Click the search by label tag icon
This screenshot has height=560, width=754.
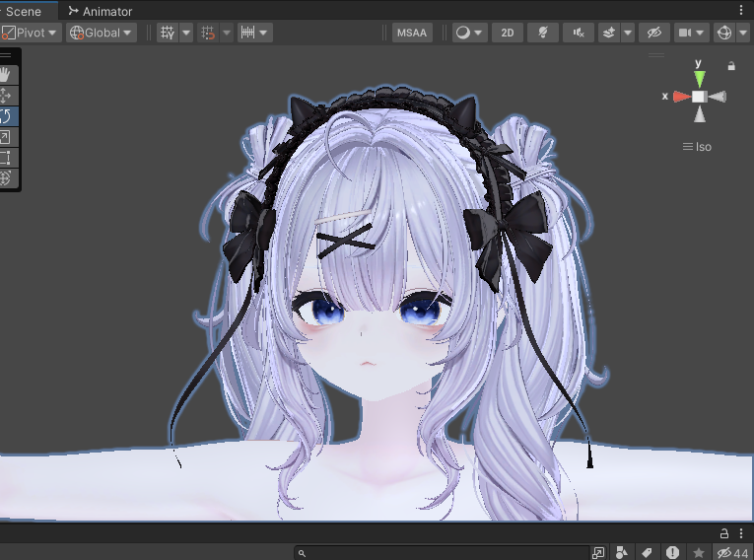[647, 553]
